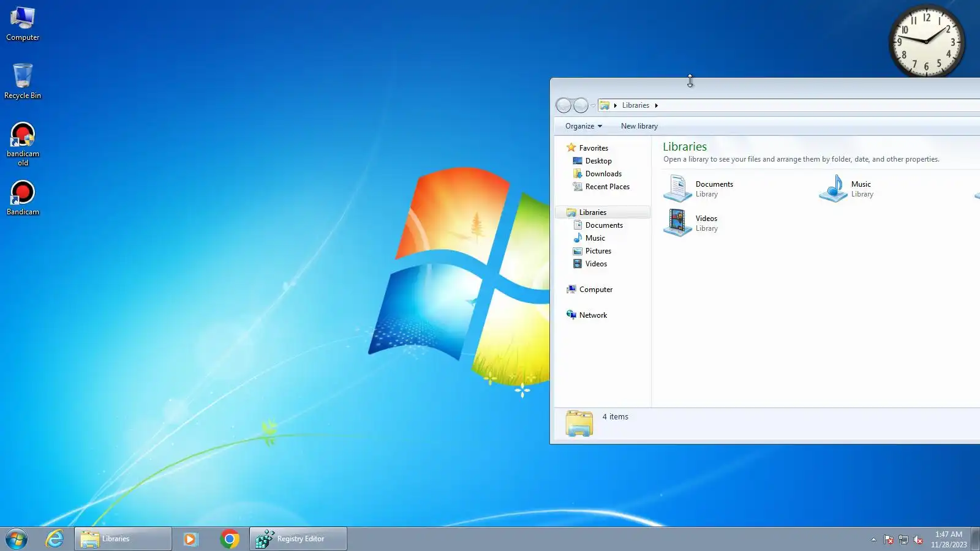Select the Recycle Bin desktop icon

coord(23,81)
